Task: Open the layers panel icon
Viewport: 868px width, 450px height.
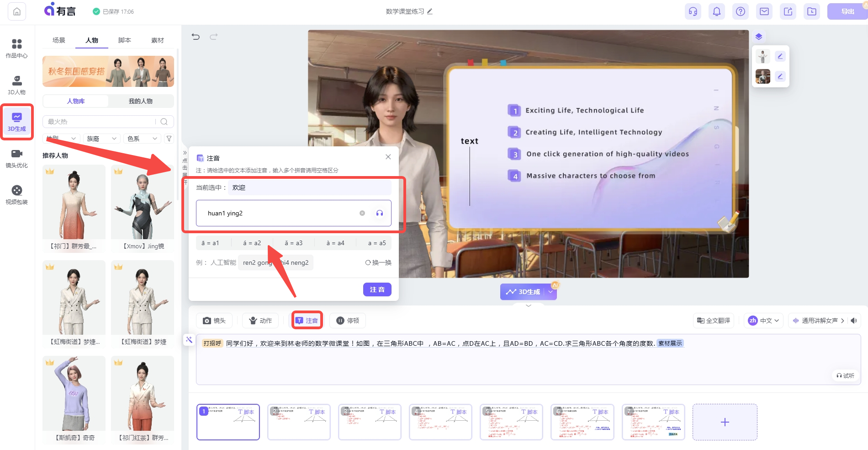Action: click(759, 37)
